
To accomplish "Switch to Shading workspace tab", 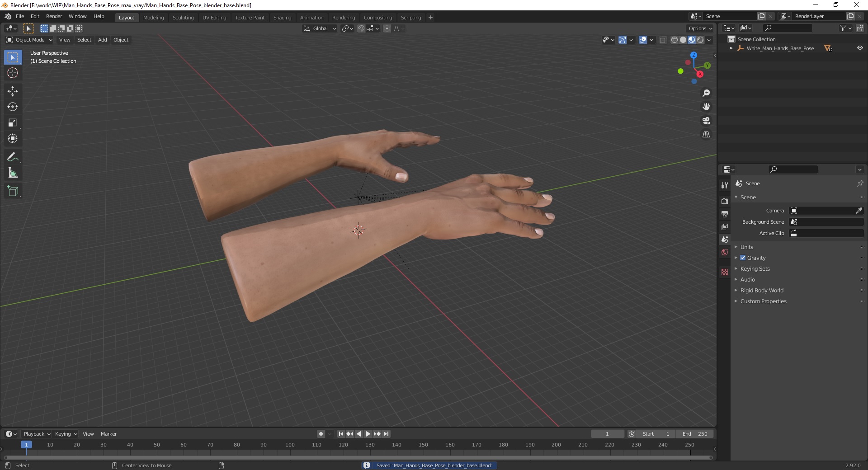I will pyautogui.click(x=282, y=18).
